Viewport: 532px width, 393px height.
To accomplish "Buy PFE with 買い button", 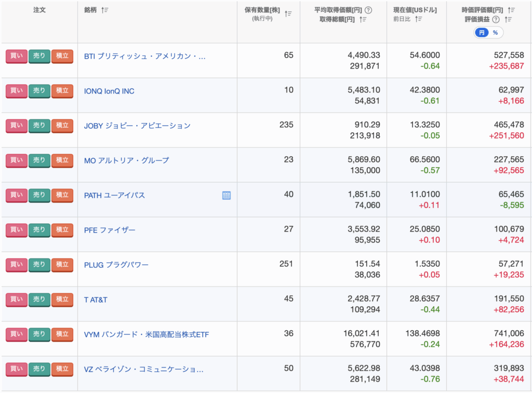I will point(16,230).
